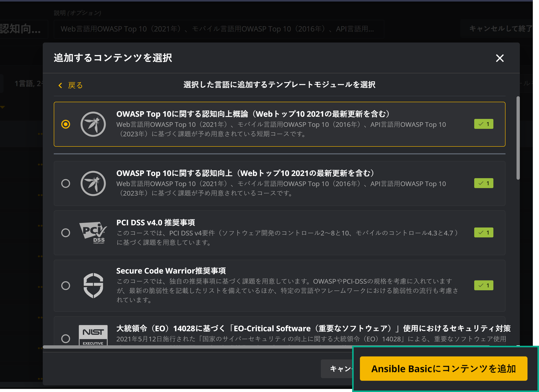Click title 大統領令（EO）14028 EO-Critical Software

pyautogui.click(x=314, y=328)
